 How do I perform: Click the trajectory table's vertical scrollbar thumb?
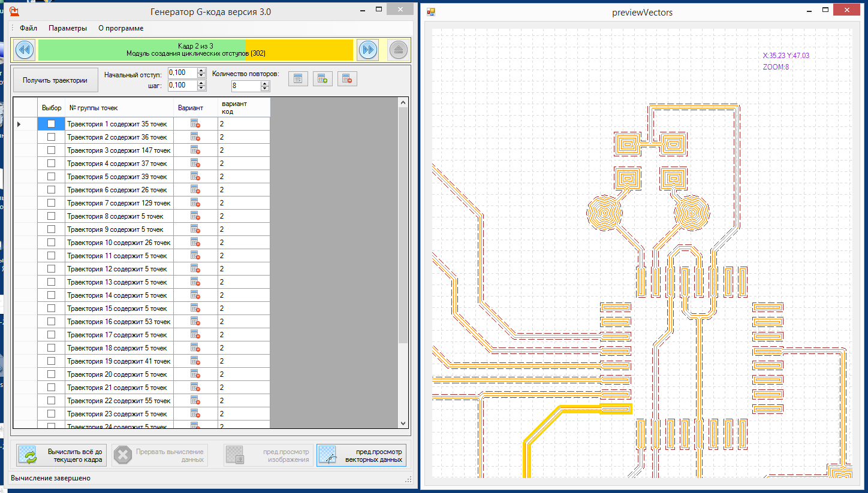pyautogui.click(x=403, y=226)
